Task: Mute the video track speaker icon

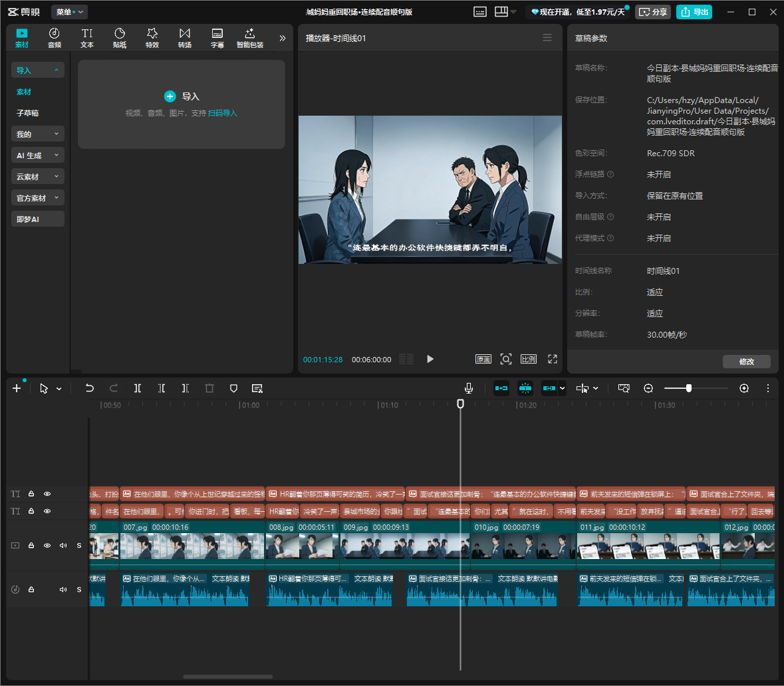Action: [x=63, y=545]
